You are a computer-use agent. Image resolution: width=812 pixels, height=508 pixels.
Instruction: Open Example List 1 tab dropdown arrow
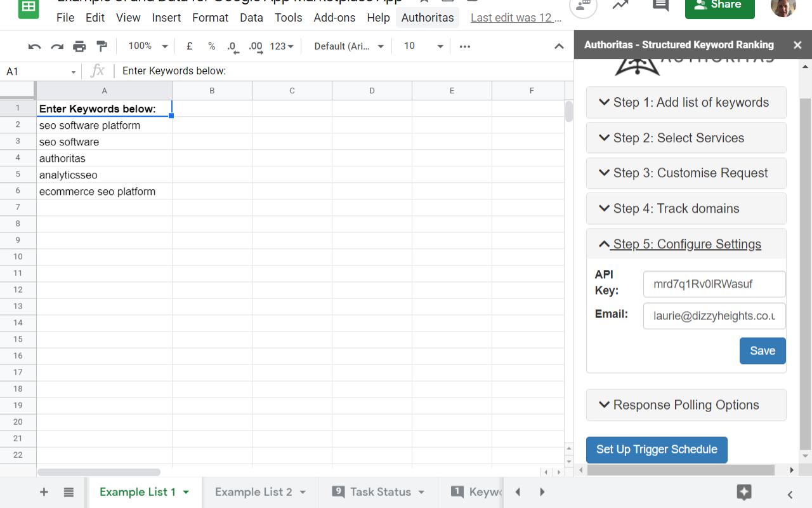186,492
